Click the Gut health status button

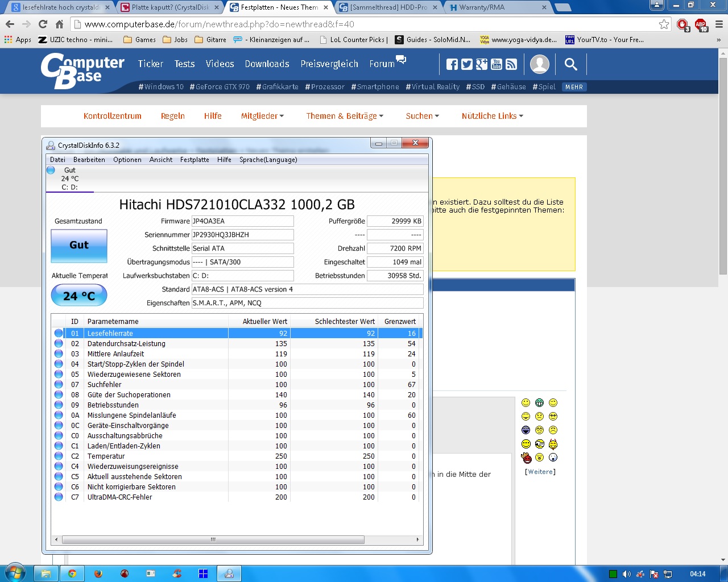tap(79, 246)
